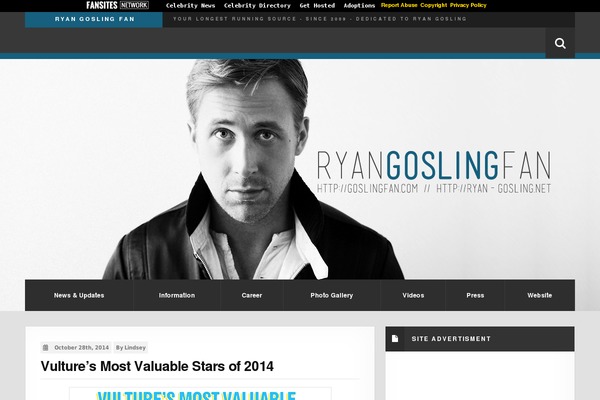View the Privacy Policy link
This screenshot has width=600, height=400.
pyautogui.click(x=468, y=5)
